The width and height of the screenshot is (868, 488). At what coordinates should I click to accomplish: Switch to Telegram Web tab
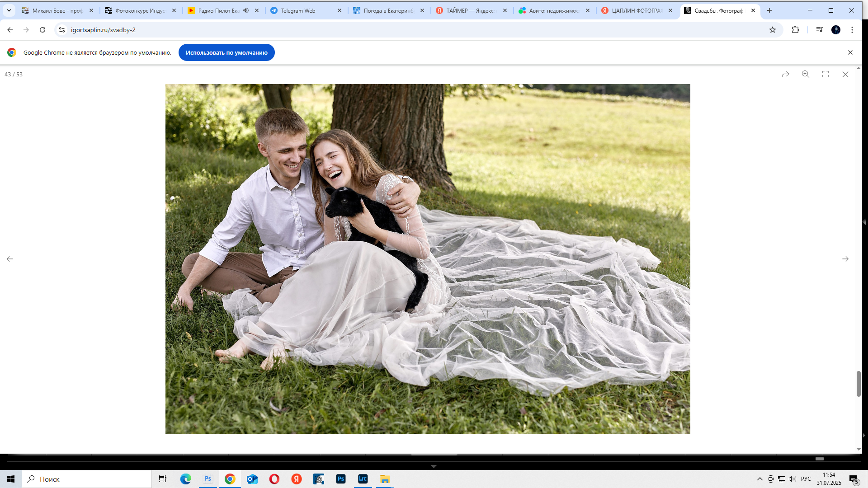298,10
